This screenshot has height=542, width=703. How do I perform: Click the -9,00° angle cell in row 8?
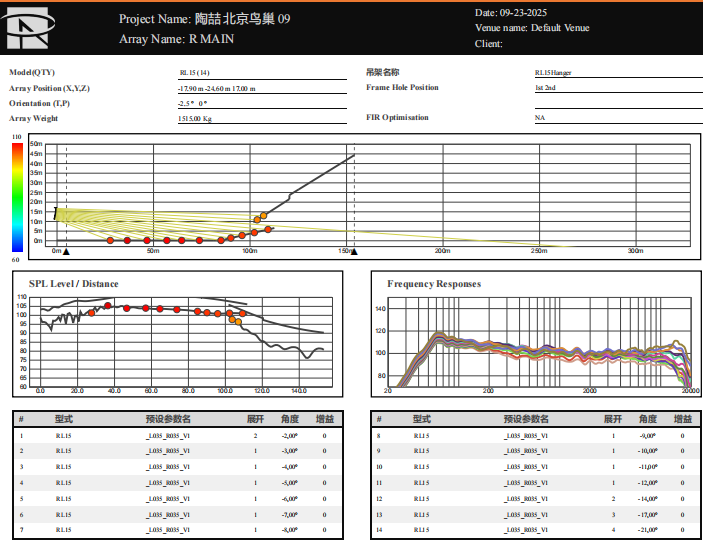click(x=648, y=436)
